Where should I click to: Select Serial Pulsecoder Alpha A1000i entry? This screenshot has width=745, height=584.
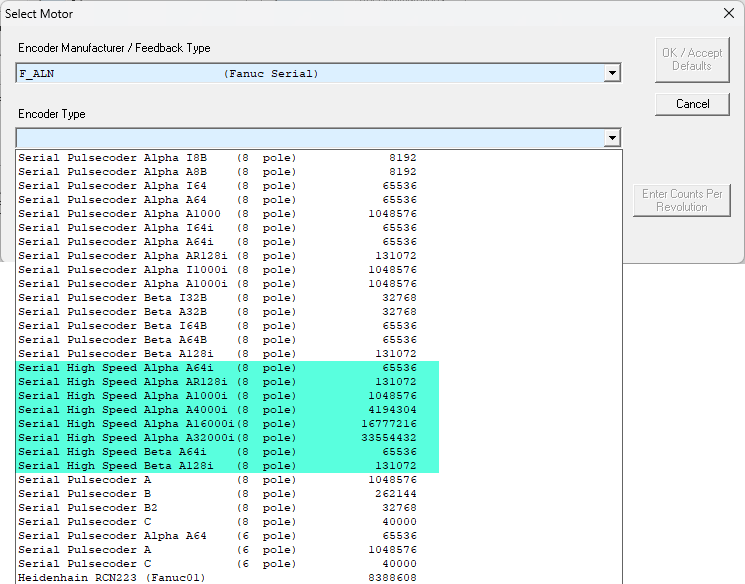click(x=319, y=284)
